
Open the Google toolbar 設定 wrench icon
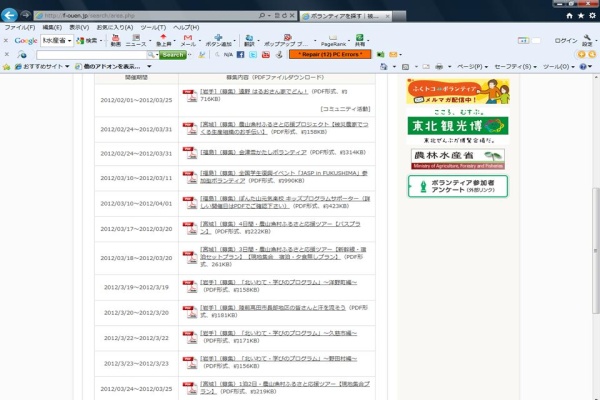point(587,40)
